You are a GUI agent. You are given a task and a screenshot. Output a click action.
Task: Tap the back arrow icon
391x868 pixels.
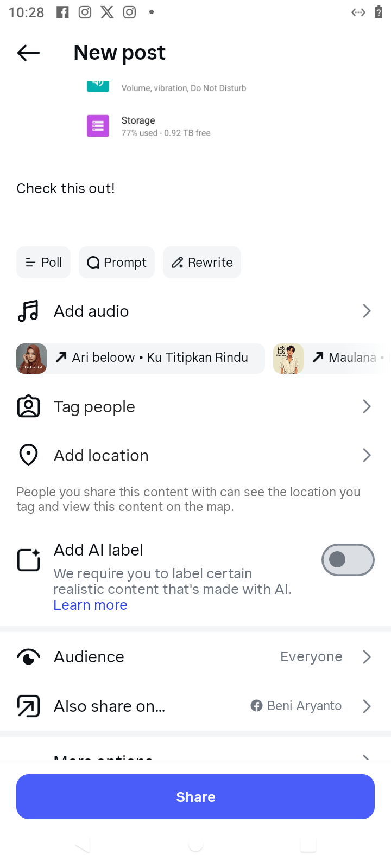pyautogui.click(x=28, y=53)
